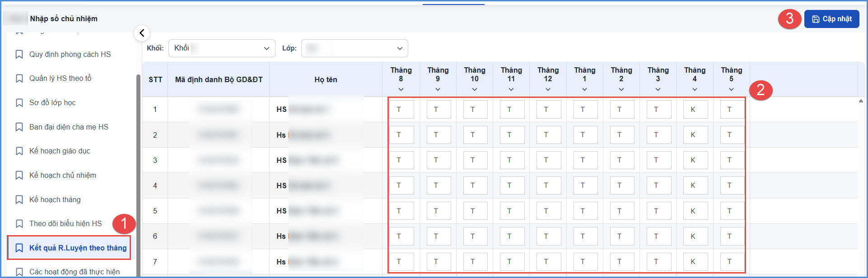Expand the Tháng 1 column chevron
Viewport: 868px width, 278px height.
[584, 89]
